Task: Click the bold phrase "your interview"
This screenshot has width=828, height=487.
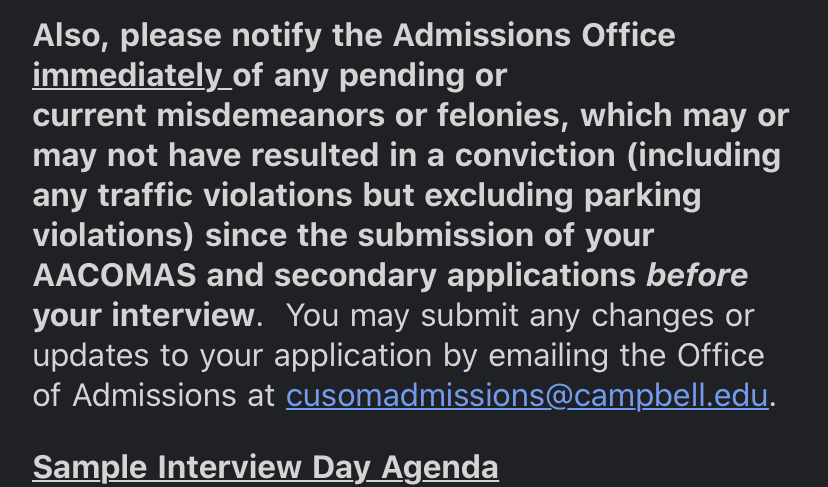Action: pyautogui.click(x=144, y=316)
